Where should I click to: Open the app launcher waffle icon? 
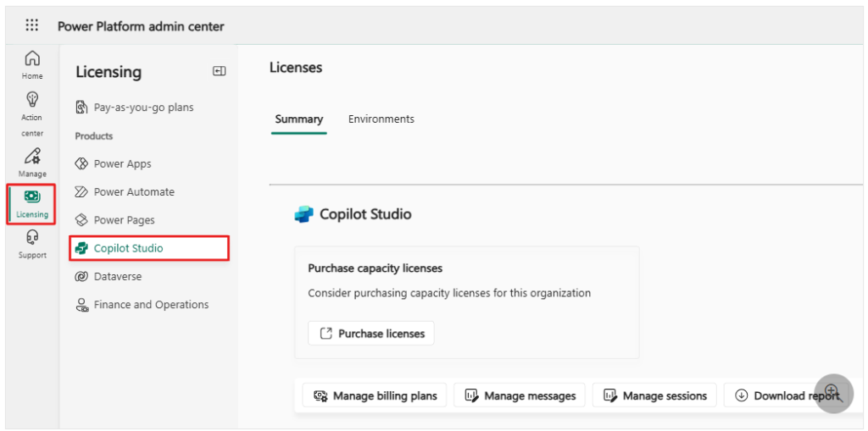(x=31, y=25)
